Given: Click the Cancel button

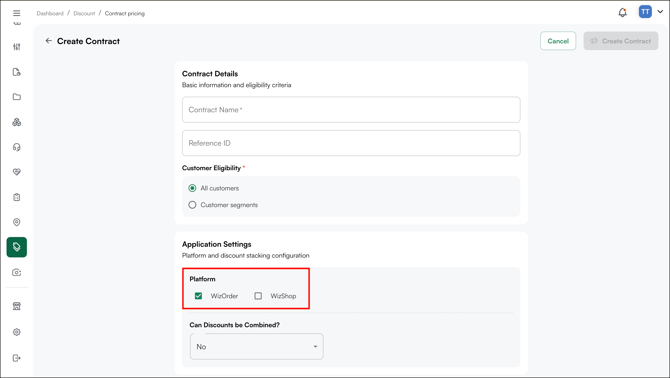Looking at the screenshot, I should pyautogui.click(x=558, y=41).
